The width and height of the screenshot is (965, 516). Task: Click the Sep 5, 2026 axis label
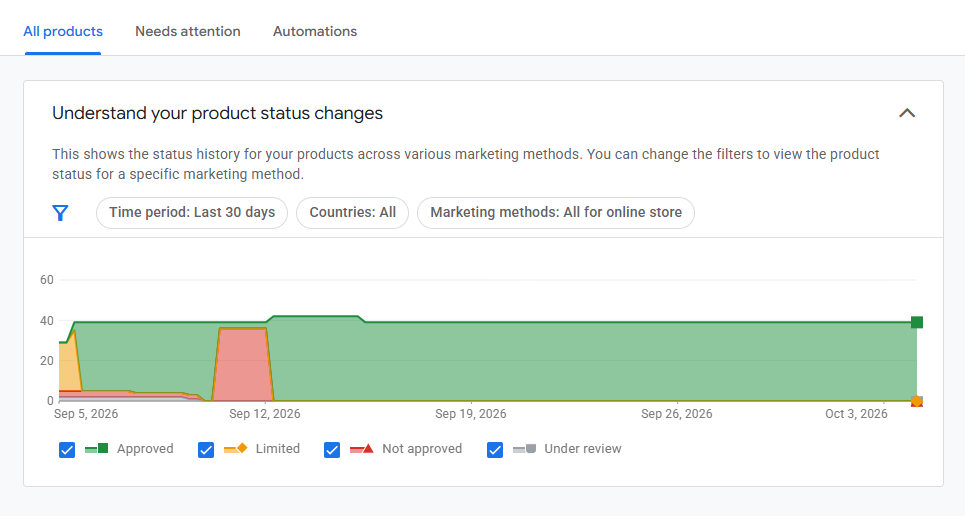(x=86, y=414)
